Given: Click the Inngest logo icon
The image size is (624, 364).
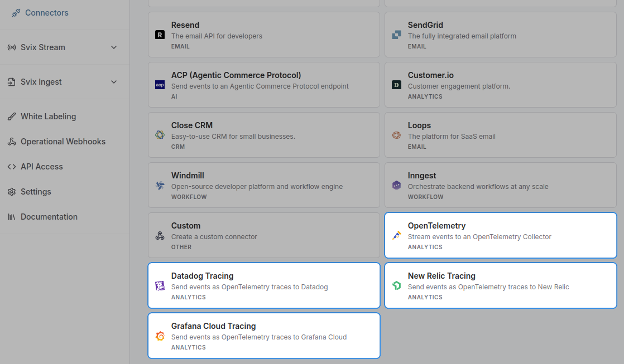Looking at the screenshot, I should (x=396, y=185).
